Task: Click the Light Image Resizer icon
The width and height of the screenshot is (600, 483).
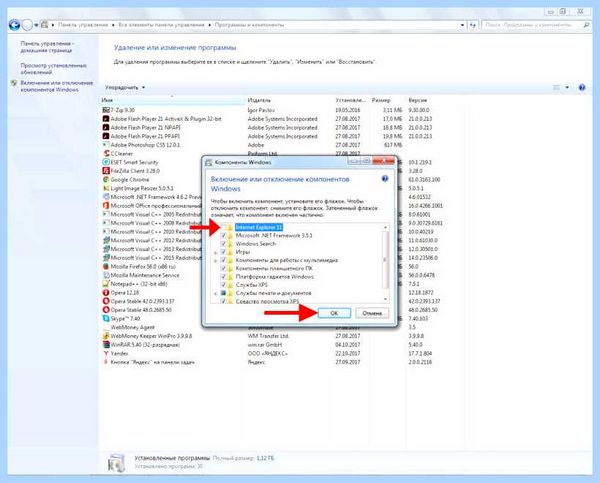Action: coord(106,188)
